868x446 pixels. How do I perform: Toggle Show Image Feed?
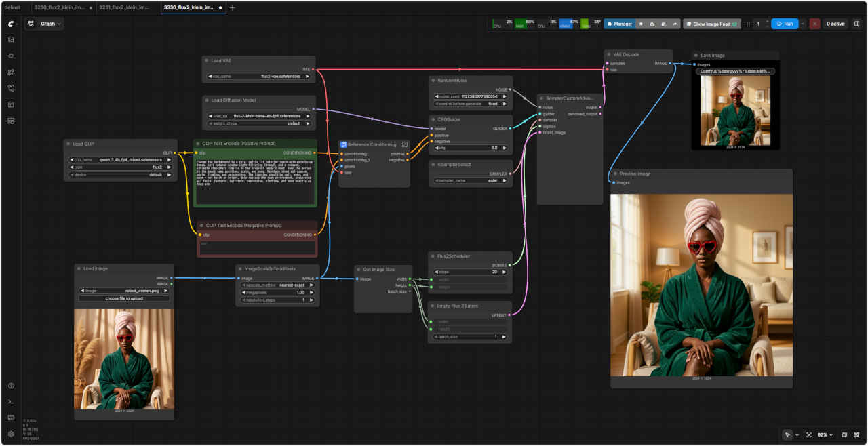click(711, 24)
